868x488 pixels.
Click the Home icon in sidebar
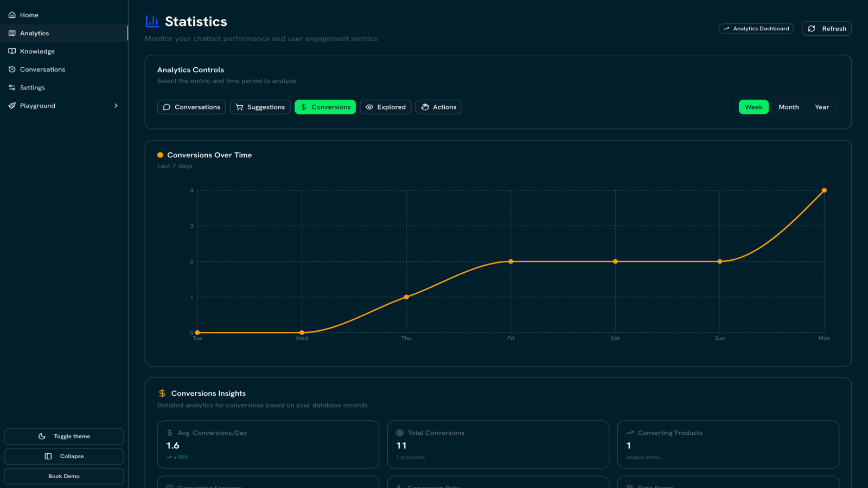(12, 15)
